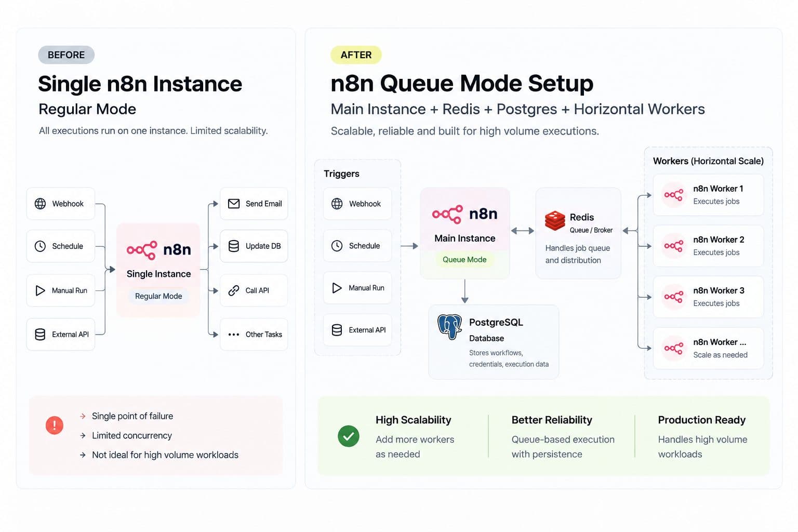Click the 'n8n Worker 2' title
This screenshot has height=532, width=798.
point(719,240)
